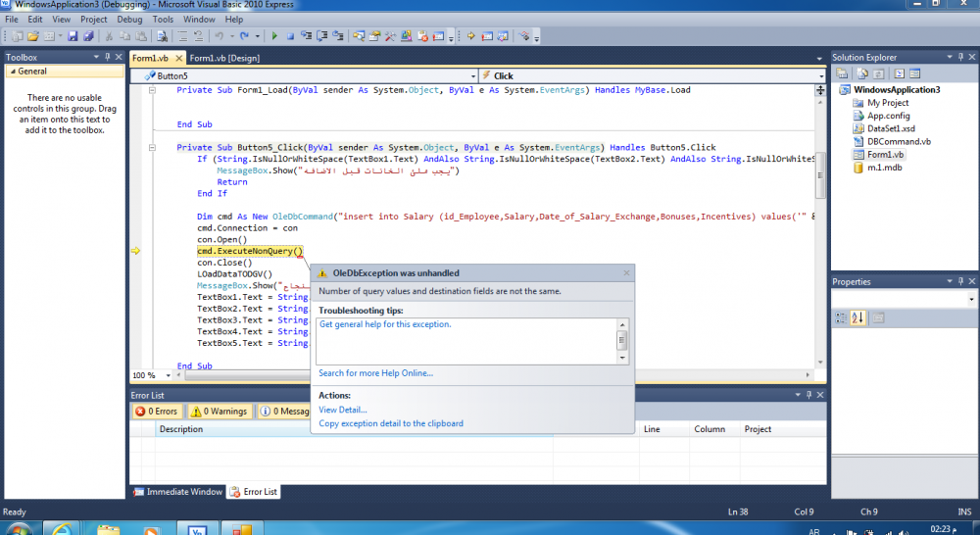Open the File menu
Screen dimensions: 980x535
[11, 20]
